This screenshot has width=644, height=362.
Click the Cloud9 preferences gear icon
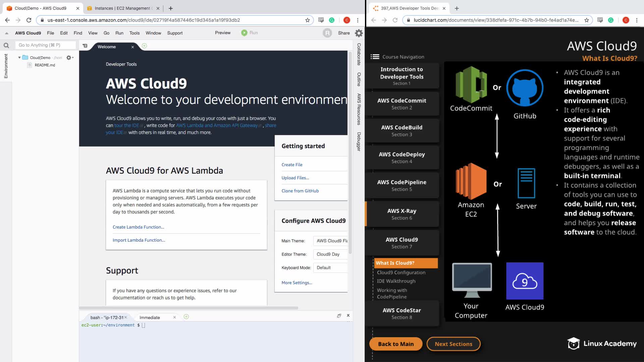tap(359, 33)
